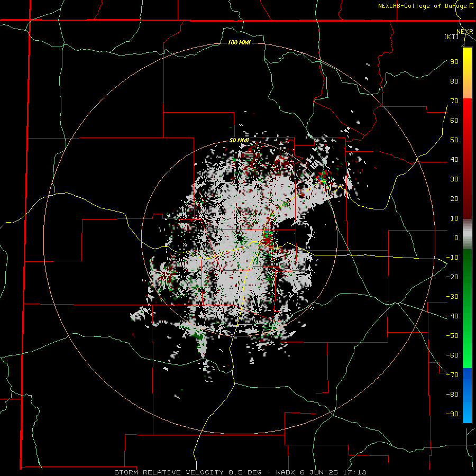The width and height of the screenshot is (476, 476).
Task: Click the positive 70 scale value
Action: [454, 101]
